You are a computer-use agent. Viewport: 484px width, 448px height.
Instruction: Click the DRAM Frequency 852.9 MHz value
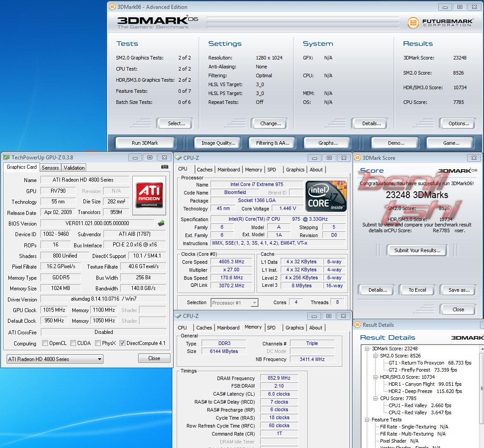point(279,378)
